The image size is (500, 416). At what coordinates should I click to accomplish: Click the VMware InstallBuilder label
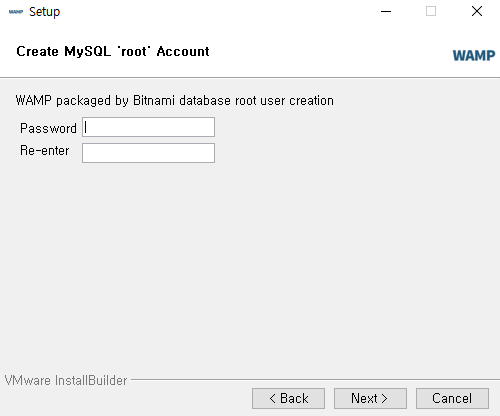[x=66, y=380]
